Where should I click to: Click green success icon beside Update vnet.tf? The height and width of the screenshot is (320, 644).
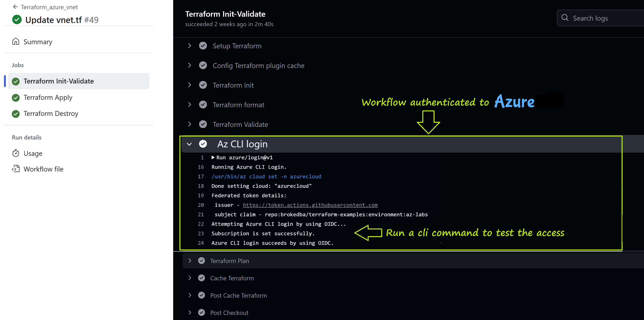point(17,20)
